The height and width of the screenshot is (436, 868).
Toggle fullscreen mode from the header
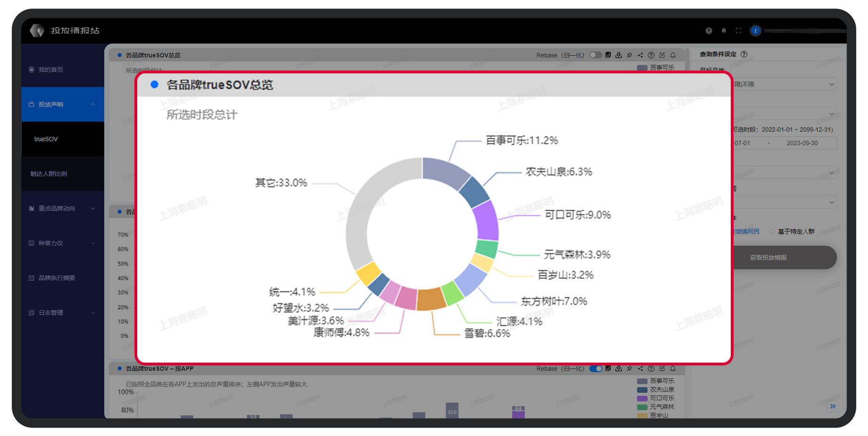pos(739,31)
